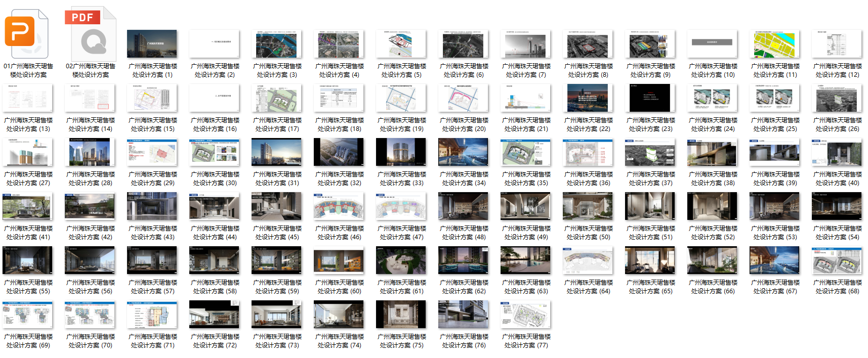The image size is (868, 358).
Task: Select the last thumbnail numbered (77)
Action: click(x=526, y=315)
